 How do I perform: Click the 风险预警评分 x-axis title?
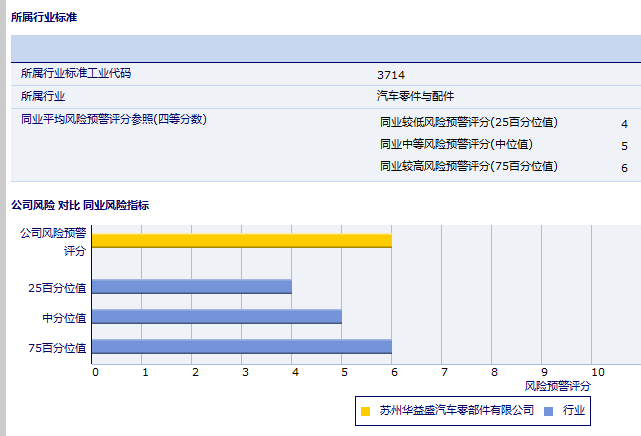558,386
